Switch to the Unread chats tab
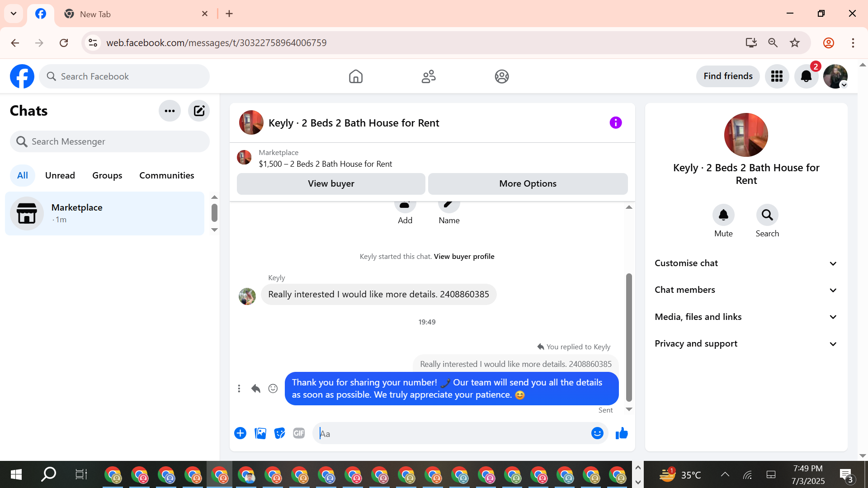868x488 pixels. click(60, 175)
